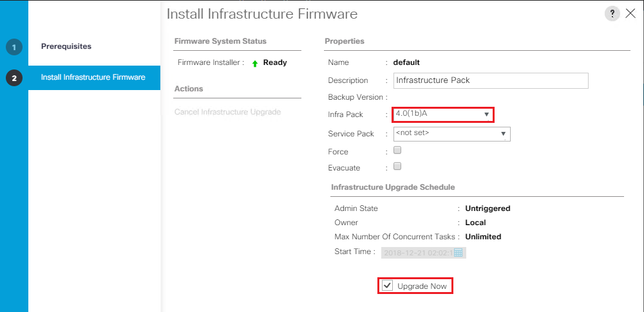This screenshot has width=644, height=312.
Task: Click the Upgrade Now label
Action: [x=422, y=286]
